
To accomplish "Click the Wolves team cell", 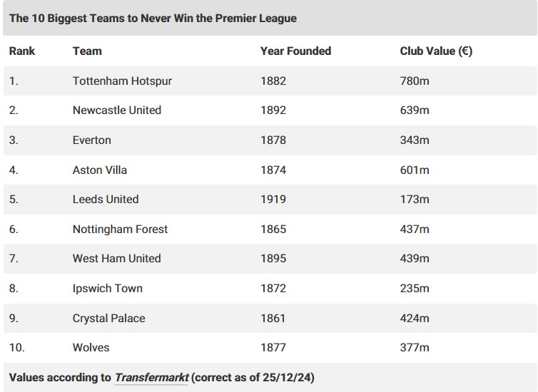I will point(91,348).
